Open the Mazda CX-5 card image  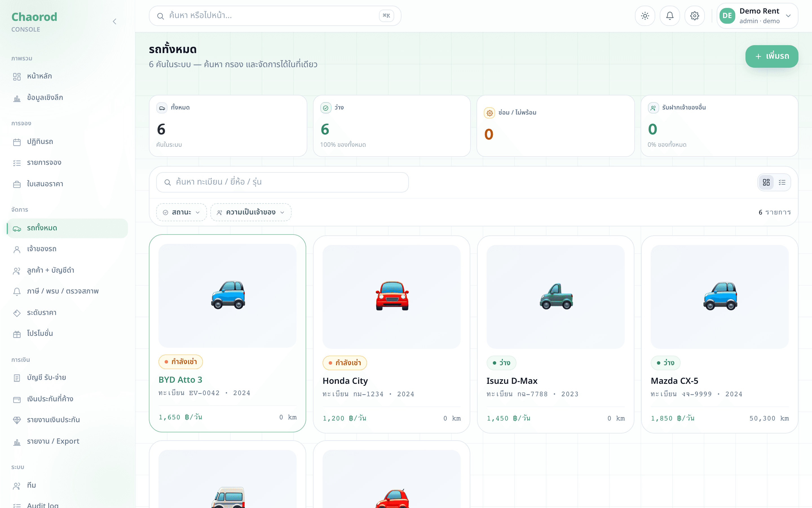(x=720, y=297)
